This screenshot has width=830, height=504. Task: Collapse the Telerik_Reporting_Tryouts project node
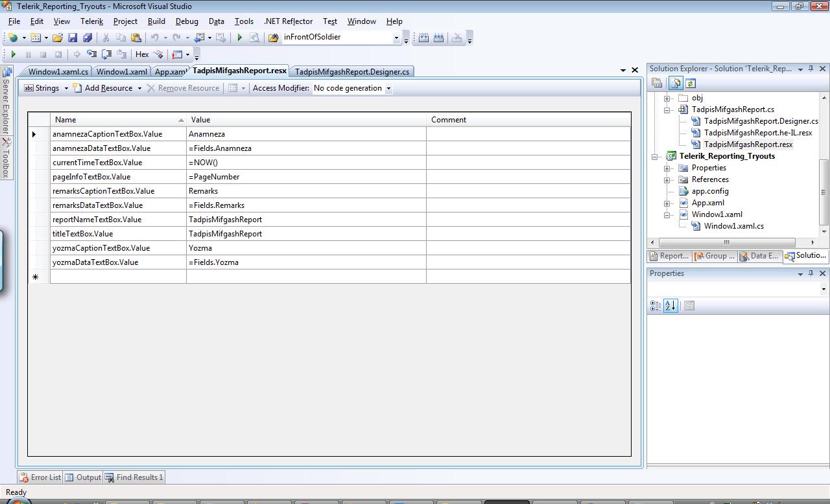pyautogui.click(x=655, y=157)
